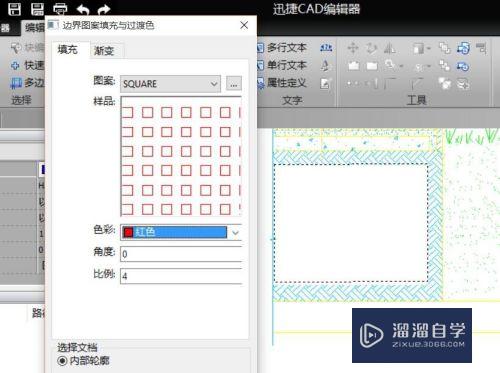Click the first folder-shaped icon in 工具 middle row
The width and height of the screenshot is (500, 373).
point(354,66)
